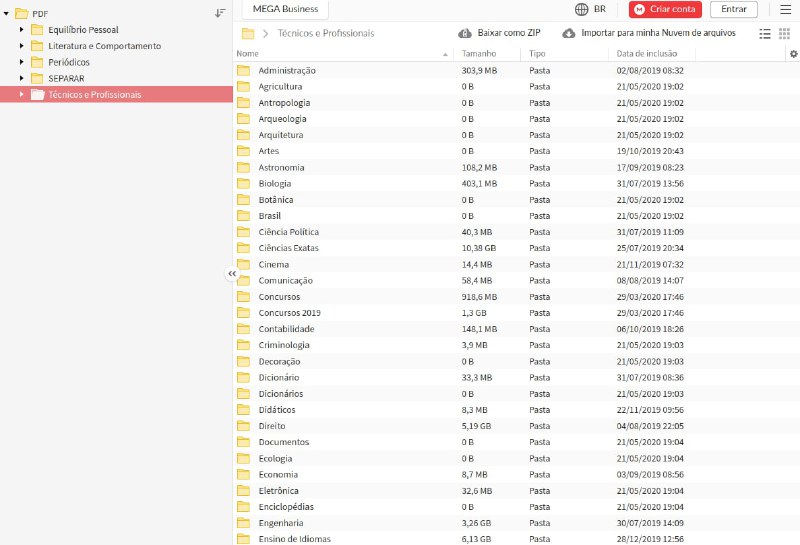Click the 10,38 GB size cell
Viewport: 800px width, 545px height.
point(479,248)
